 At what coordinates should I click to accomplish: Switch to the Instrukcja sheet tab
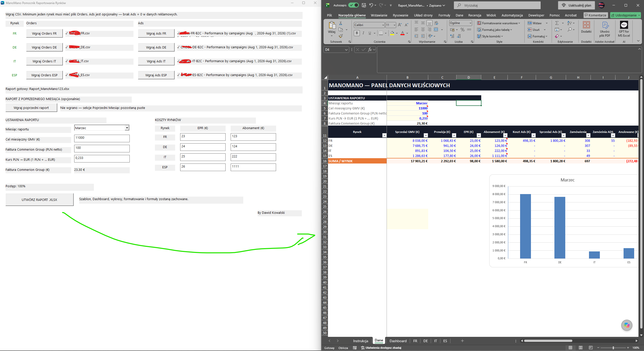(x=360, y=341)
